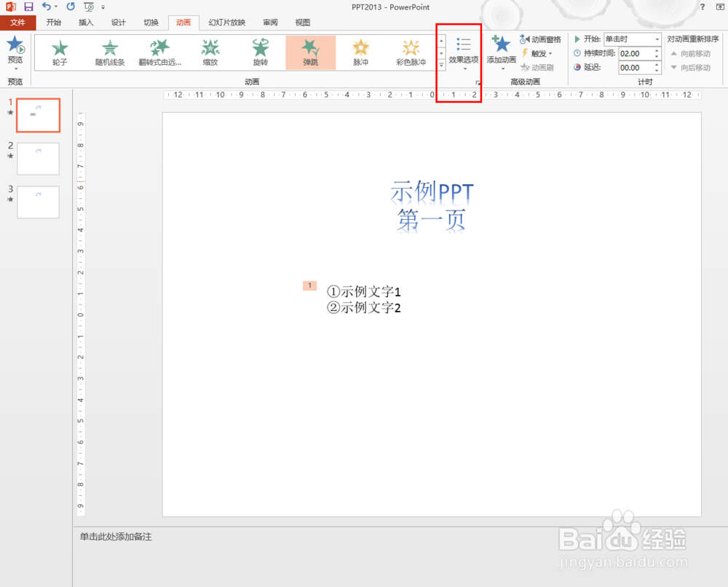The width and height of the screenshot is (728, 587).
Task: Apply the 随机线条 animation effect
Action: point(109,52)
